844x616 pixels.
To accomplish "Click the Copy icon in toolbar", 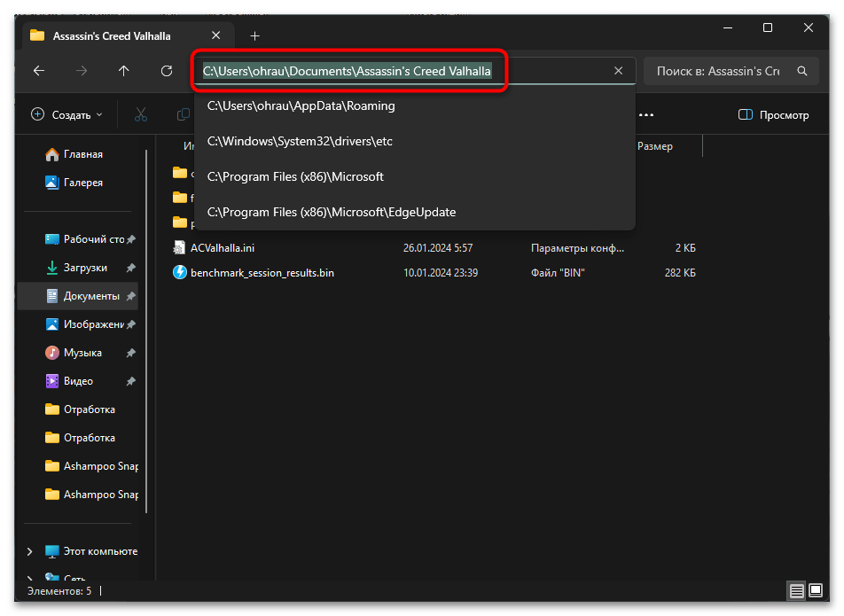I will pos(184,114).
